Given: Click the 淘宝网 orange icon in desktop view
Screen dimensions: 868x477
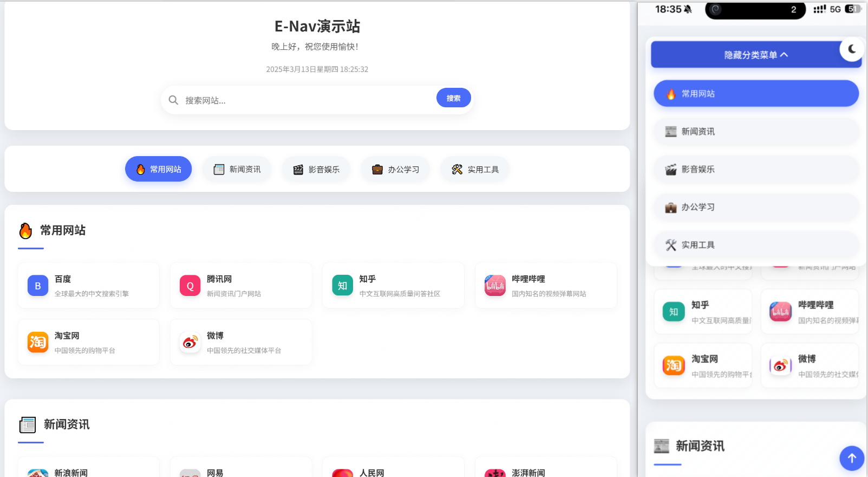Looking at the screenshot, I should coord(38,343).
